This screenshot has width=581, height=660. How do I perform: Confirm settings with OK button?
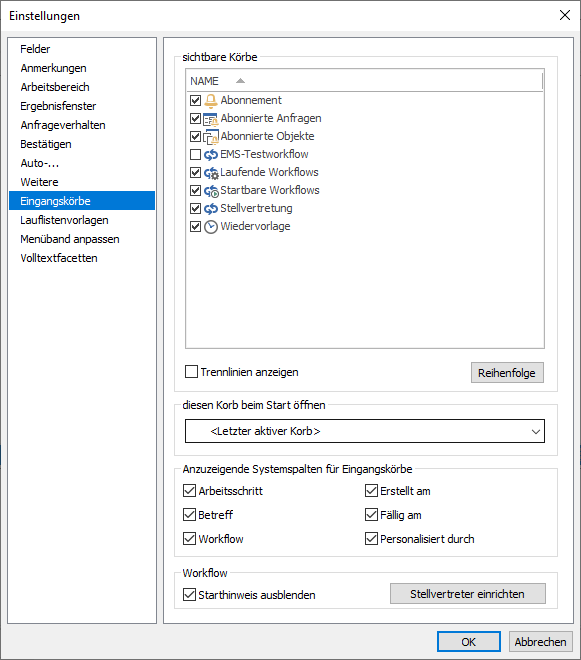(x=469, y=641)
